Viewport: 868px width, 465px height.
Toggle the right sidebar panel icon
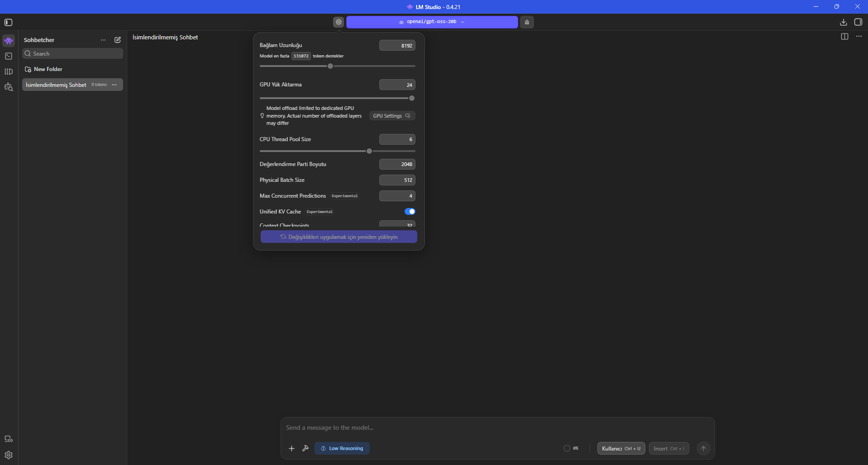point(858,22)
